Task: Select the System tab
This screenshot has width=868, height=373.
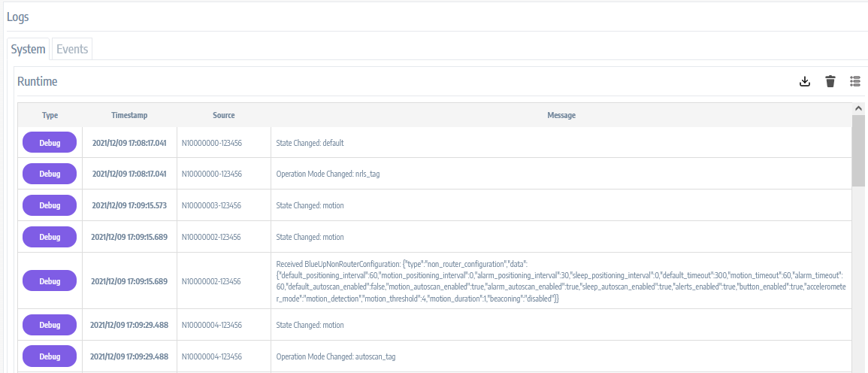Action: coord(29,49)
